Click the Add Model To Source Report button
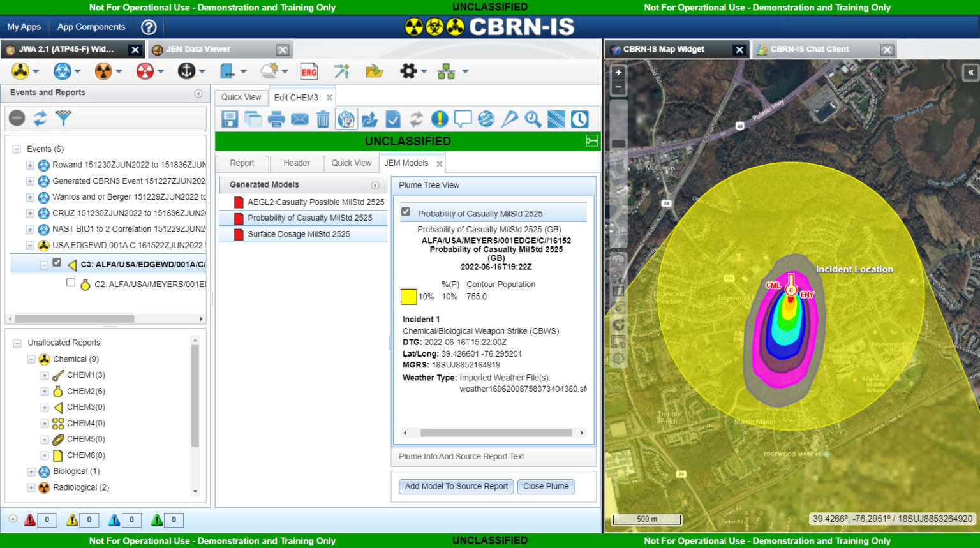 pyautogui.click(x=456, y=486)
